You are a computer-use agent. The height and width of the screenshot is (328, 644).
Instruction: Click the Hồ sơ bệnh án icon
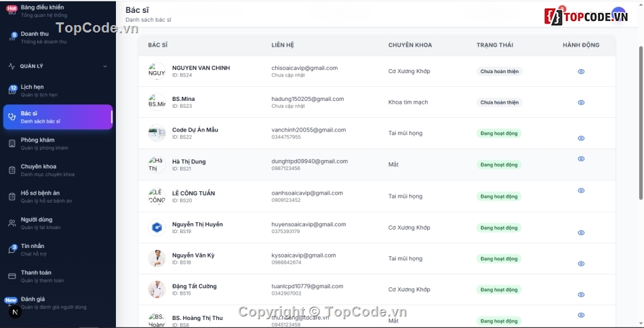point(12,197)
